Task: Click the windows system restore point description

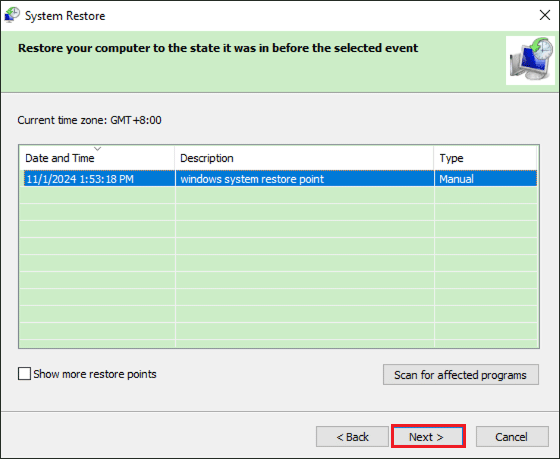Action: (x=252, y=179)
